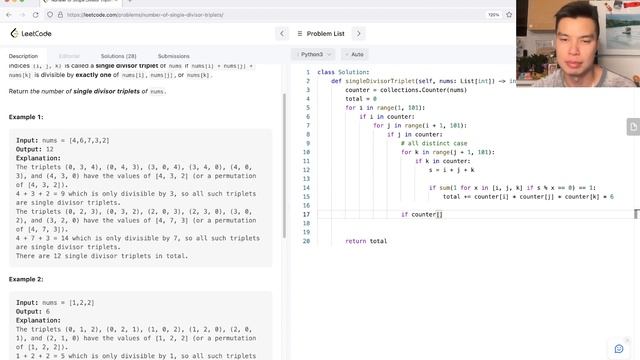Click 'counter = collections.Counter(nums)' line
The width and height of the screenshot is (640, 360).
406,90
